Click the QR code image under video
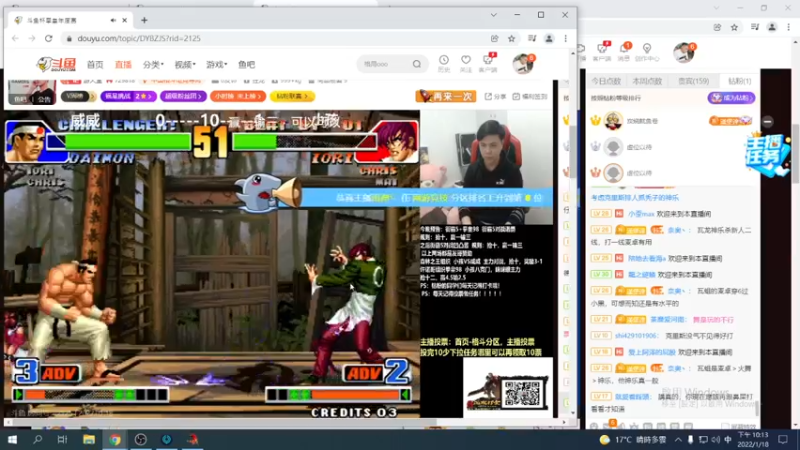The image size is (800, 450). 523,393
